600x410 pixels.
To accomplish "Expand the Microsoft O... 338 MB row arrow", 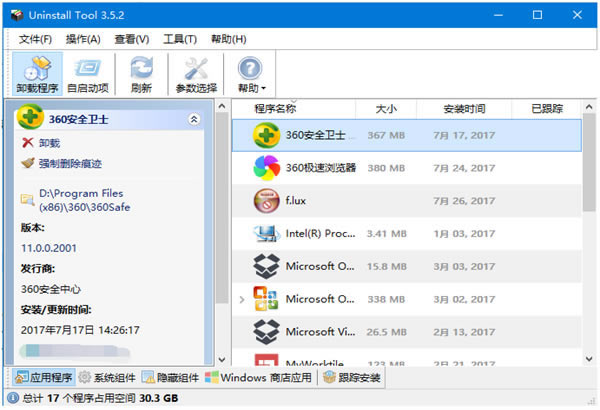I will click(242, 299).
